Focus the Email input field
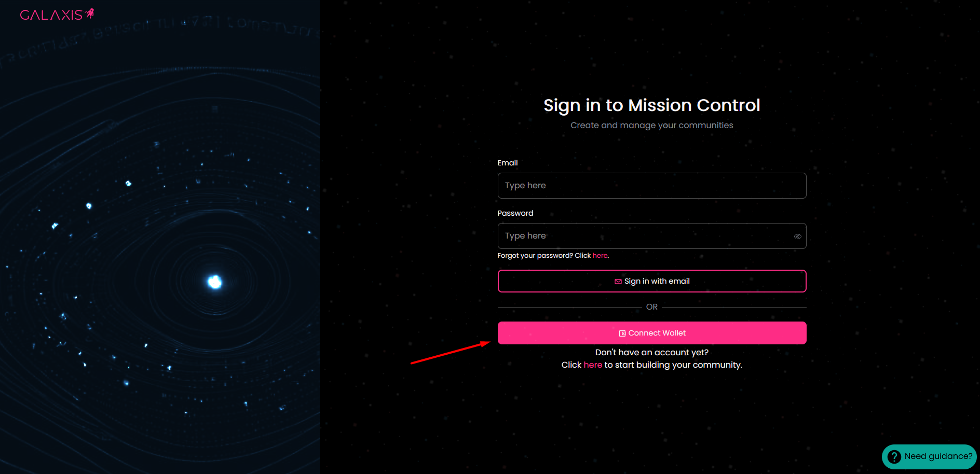980x474 pixels. [651, 186]
